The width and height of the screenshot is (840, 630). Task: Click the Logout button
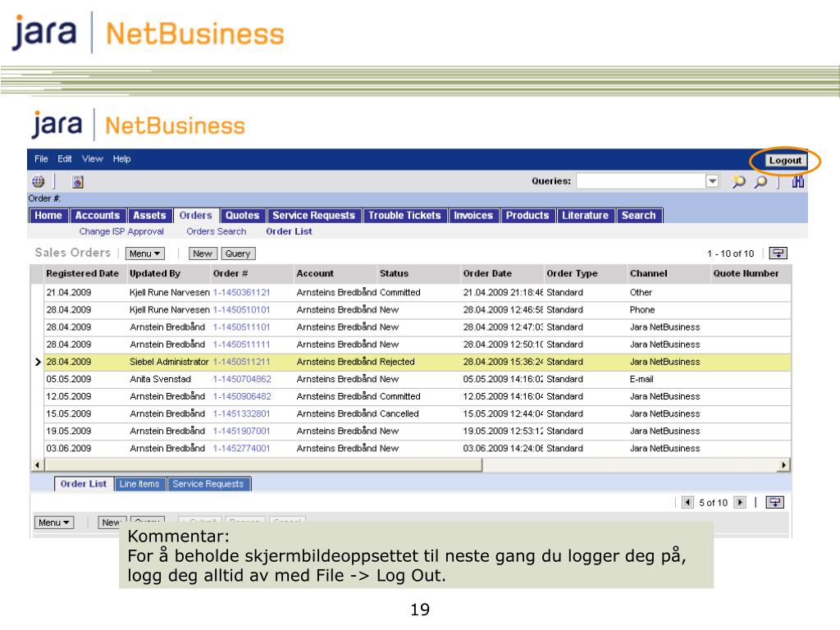click(x=785, y=160)
